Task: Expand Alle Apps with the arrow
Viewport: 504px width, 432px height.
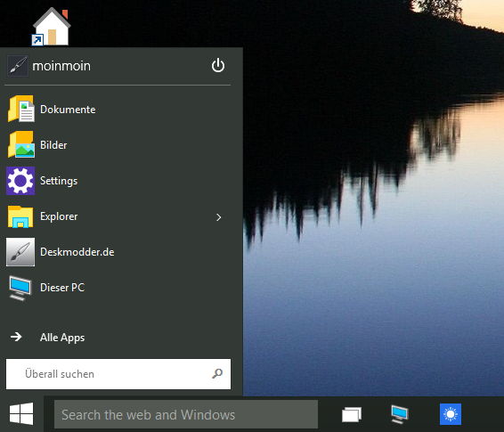Action: pos(16,337)
